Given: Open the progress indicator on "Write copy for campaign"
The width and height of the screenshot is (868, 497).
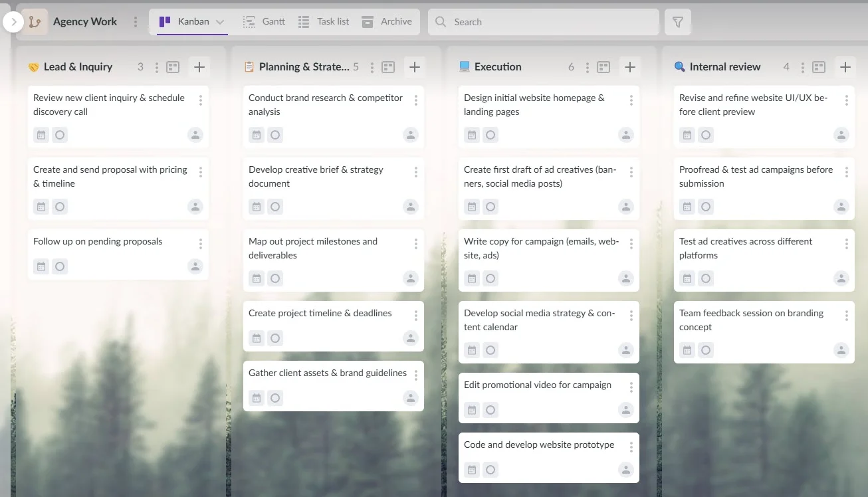Looking at the screenshot, I should 490,278.
